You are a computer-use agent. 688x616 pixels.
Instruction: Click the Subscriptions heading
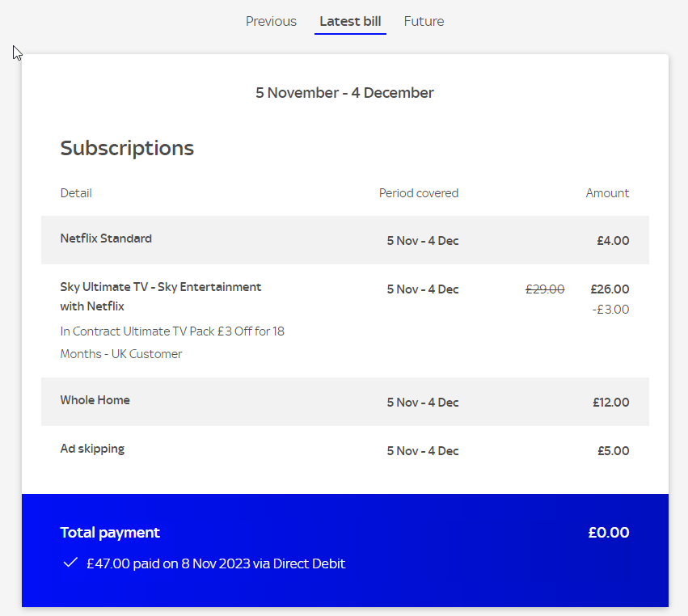[127, 148]
